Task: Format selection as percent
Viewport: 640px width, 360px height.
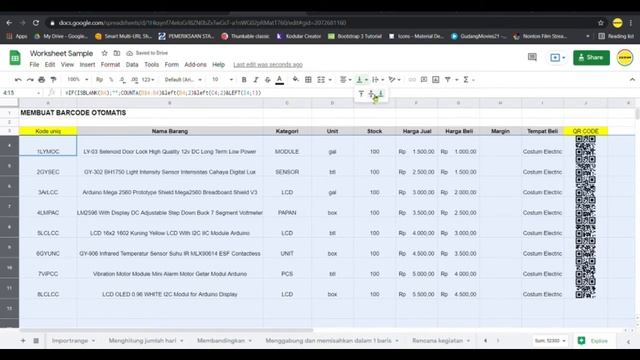Action: tap(111, 80)
